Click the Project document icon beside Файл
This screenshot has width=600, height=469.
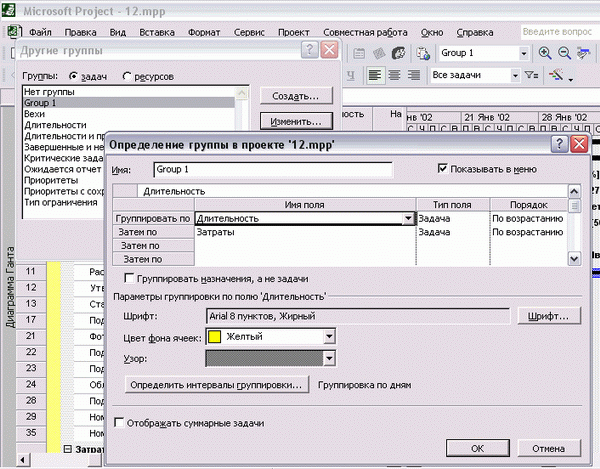coord(15,32)
